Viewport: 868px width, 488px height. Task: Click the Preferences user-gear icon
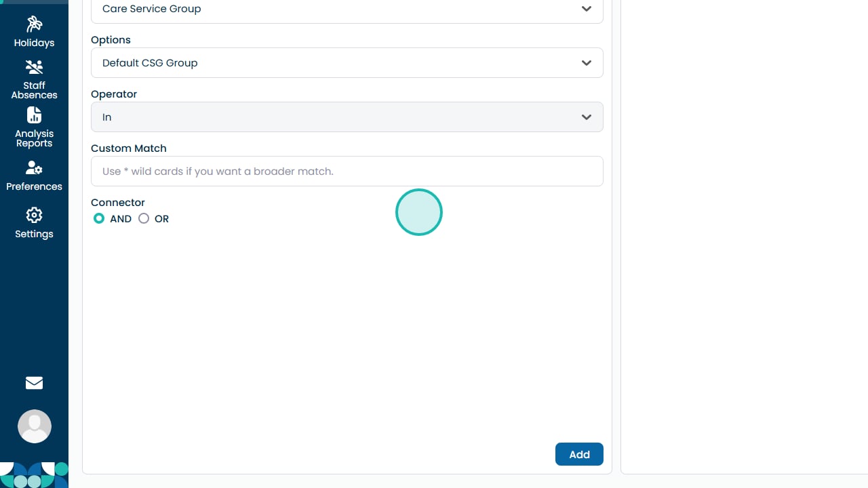pos(34,167)
